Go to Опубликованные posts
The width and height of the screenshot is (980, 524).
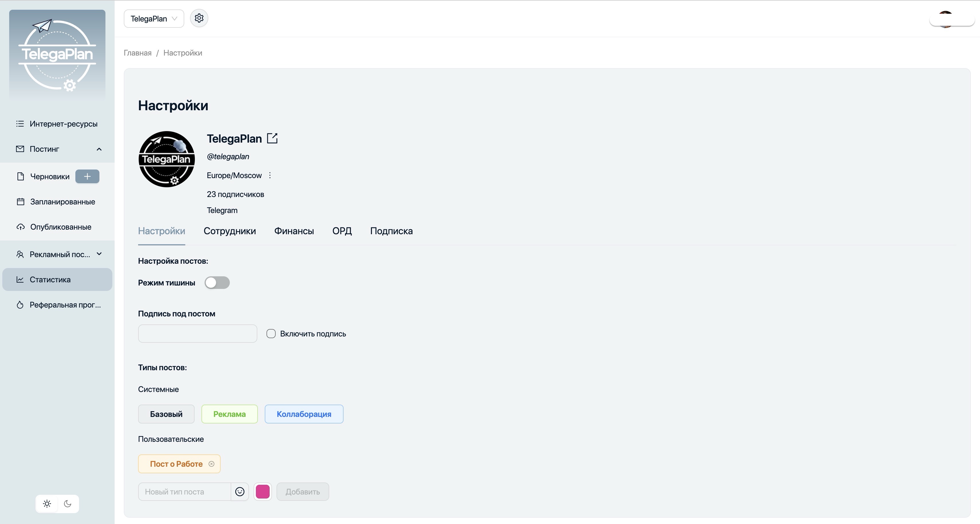tap(57, 227)
